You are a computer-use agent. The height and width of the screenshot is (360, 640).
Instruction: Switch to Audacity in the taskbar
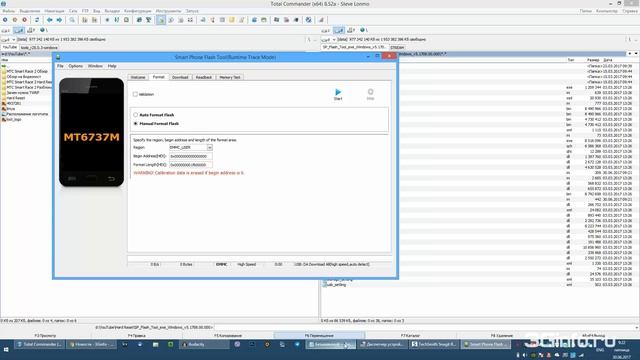pyautogui.click(x=204, y=345)
